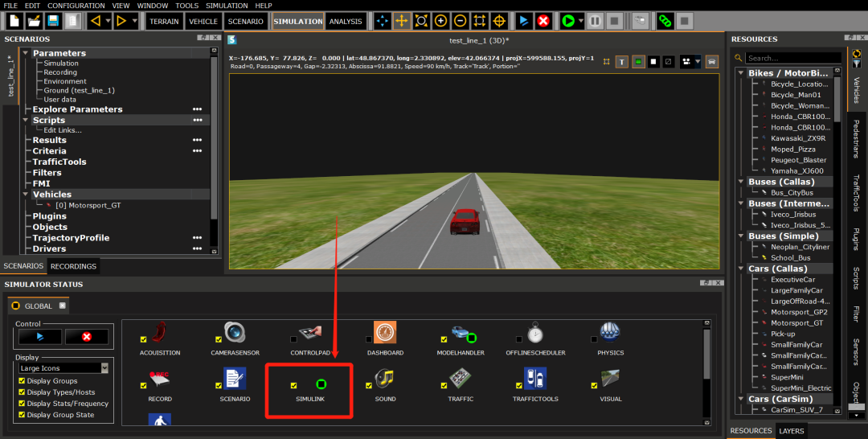Click the crosshair center view icon
Viewport: 868px width, 439px height.
tap(499, 21)
